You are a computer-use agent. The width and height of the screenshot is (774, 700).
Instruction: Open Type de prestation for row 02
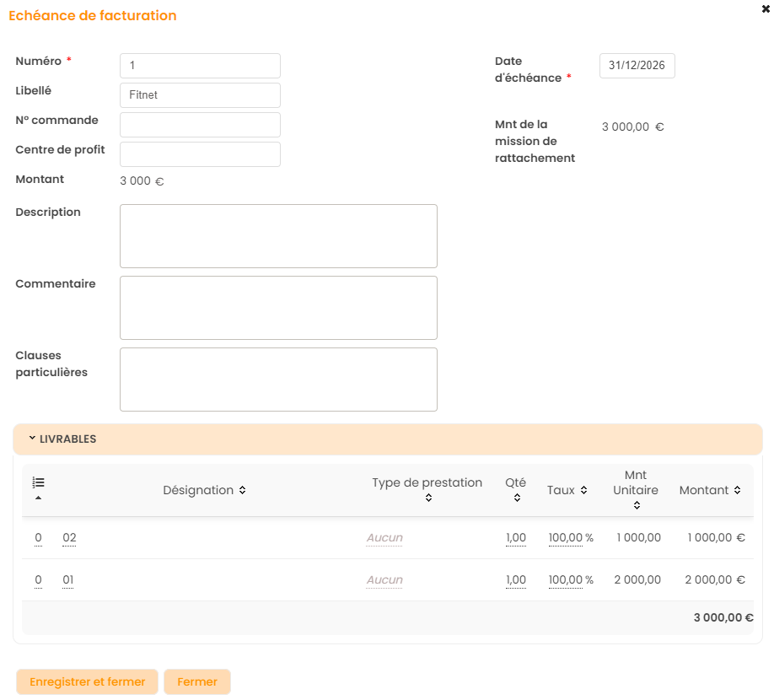(384, 538)
